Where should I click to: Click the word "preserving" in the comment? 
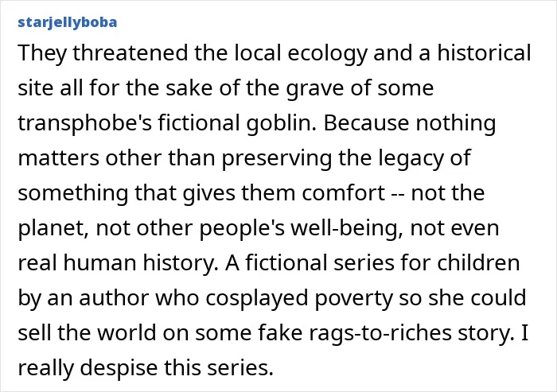click(x=276, y=158)
